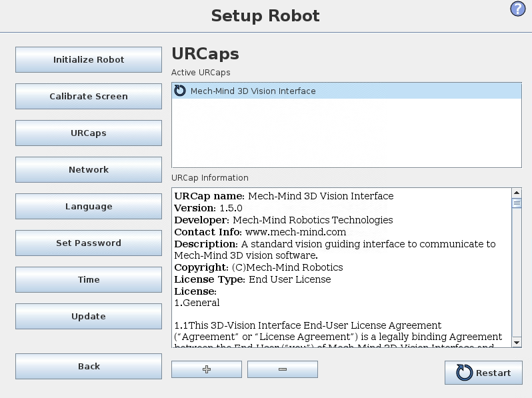Viewport: 532px width, 398px height.
Task: Open Language settings
Action: pyautogui.click(x=89, y=206)
